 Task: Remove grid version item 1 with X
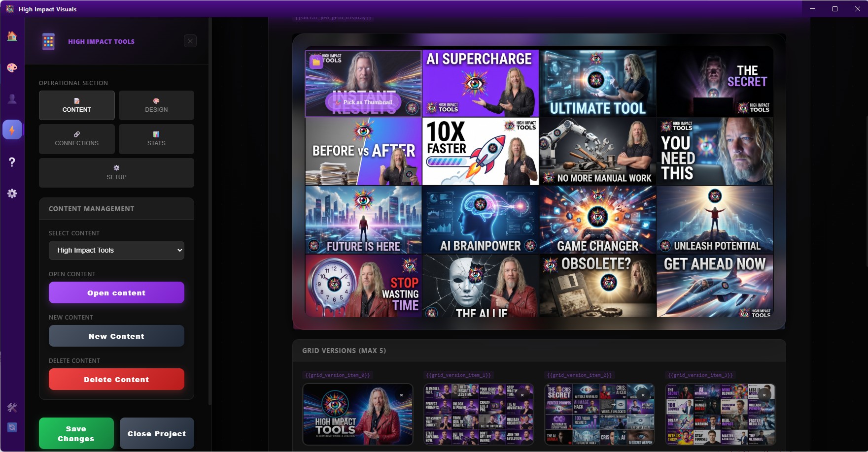(x=523, y=395)
